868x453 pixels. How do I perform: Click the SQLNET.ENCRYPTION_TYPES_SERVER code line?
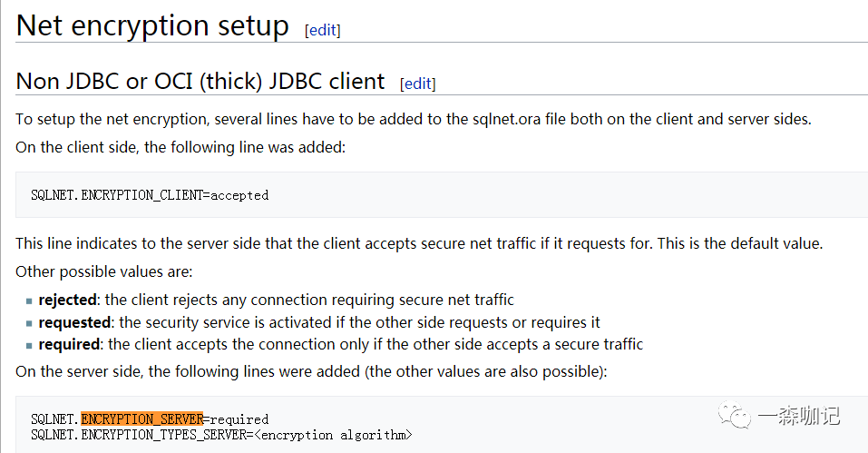[x=136, y=435]
